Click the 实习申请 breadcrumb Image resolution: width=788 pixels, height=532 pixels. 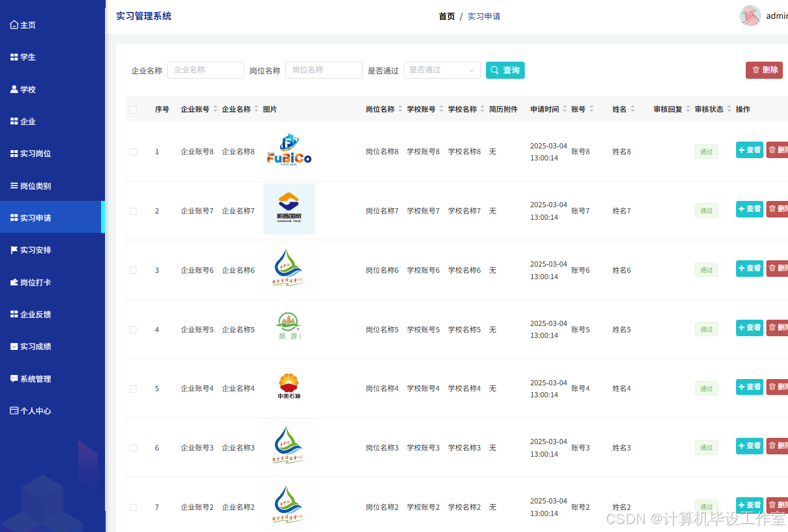tap(484, 17)
